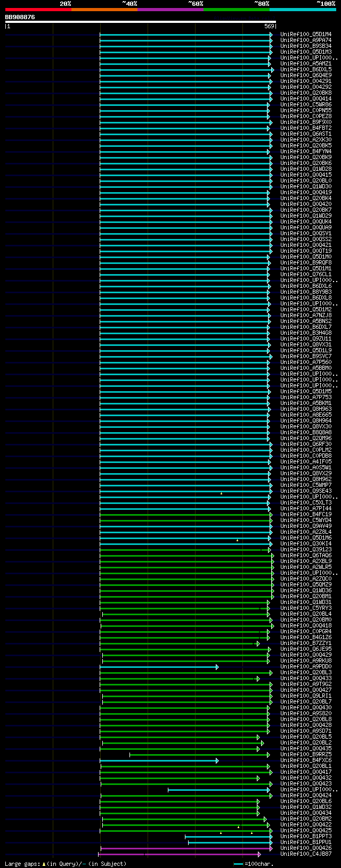Viewport: 341px width, 868px height.
Task: Click label UniRef100_Q20BK8
Action: click(306, 93)
